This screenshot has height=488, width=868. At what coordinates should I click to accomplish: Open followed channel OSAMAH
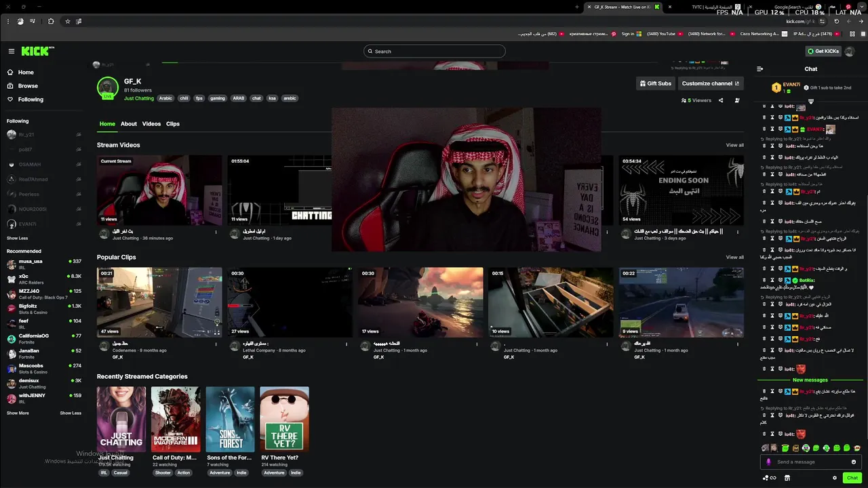[44, 165]
